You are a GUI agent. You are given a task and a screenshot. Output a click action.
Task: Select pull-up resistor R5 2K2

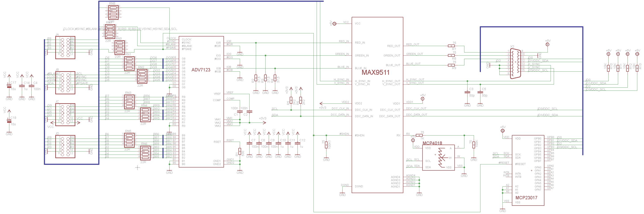click(x=291, y=100)
